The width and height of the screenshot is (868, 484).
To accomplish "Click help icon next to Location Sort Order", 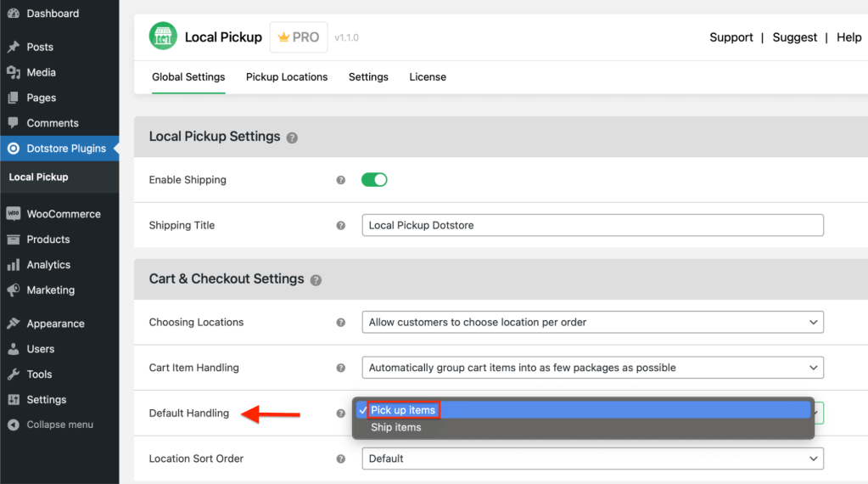I will click(x=341, y=459).
